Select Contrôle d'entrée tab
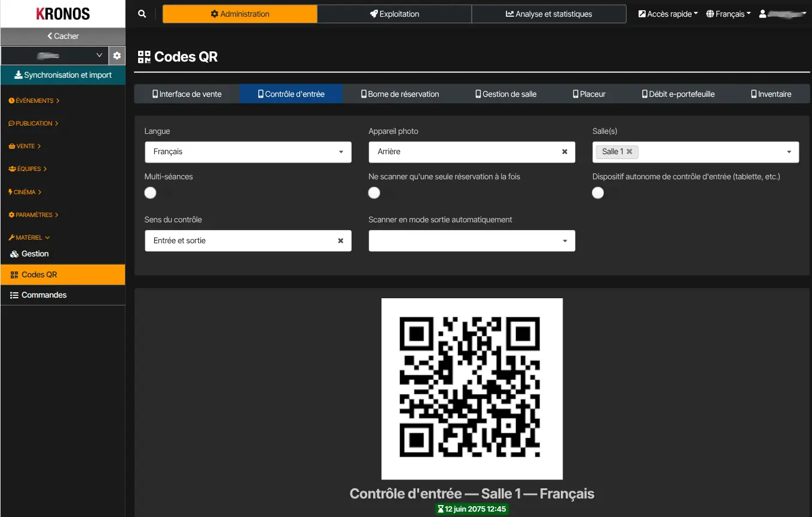Screen dimensions: 812x517 [x=291, y=94]
